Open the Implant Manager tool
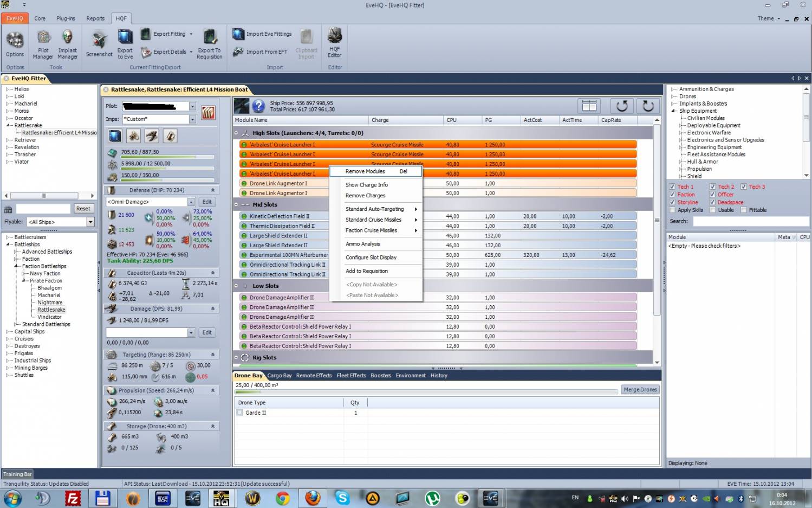The image size is (812, 508). 68,44
